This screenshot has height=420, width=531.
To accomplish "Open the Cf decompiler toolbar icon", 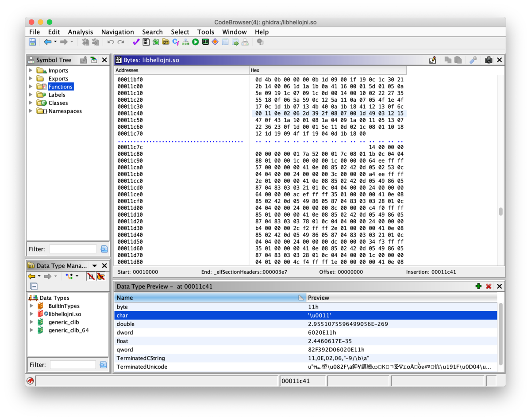I will tap(176, 42).
